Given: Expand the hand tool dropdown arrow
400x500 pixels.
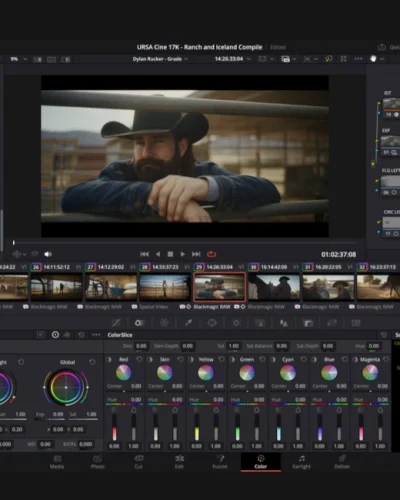Looking at the screenshot, I should tap(382, 59).
